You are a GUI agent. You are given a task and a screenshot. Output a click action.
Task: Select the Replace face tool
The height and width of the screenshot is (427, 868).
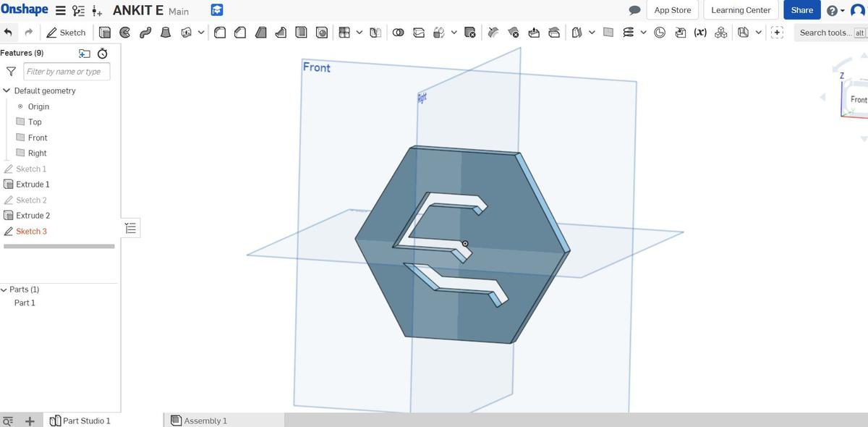[x=555, y=33]
